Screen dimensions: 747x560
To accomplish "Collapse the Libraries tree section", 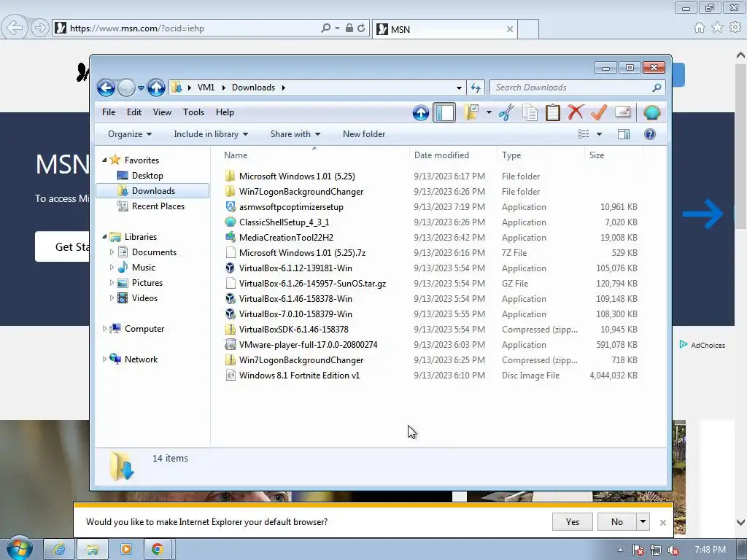I will point(104,237).
